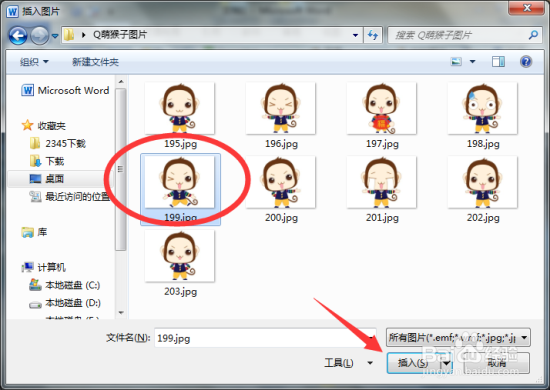Go back with the blue back arrow
Image resolution: width=550 pixels, height=390 pixels.
coord(18,35)
